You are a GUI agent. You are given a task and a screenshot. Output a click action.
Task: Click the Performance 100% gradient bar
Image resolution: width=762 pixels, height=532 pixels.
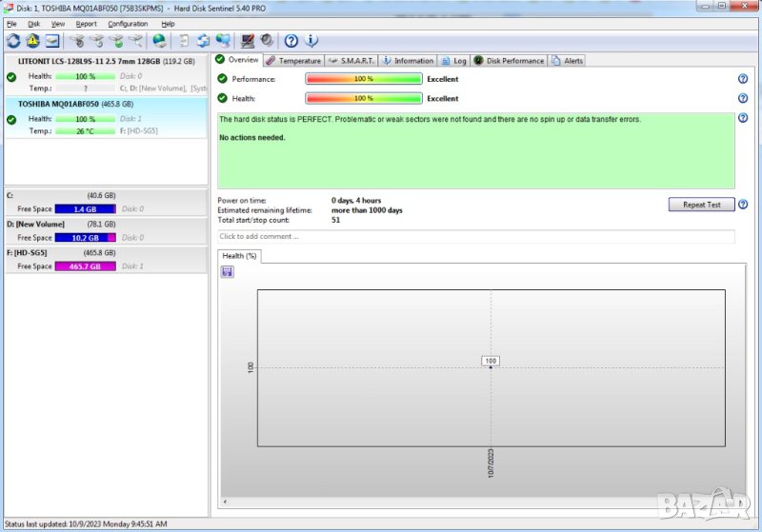tap(363, 79)
